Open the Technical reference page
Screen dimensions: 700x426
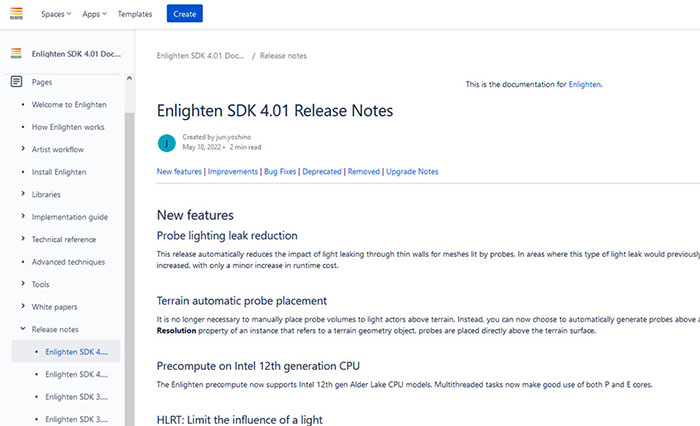[x=64, y=239]
